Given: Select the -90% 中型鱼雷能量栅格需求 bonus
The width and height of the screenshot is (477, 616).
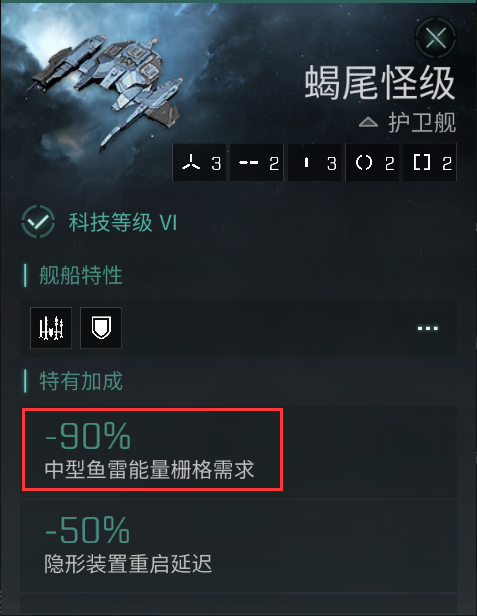Looking at the screenshot, I should pos(152,449).
